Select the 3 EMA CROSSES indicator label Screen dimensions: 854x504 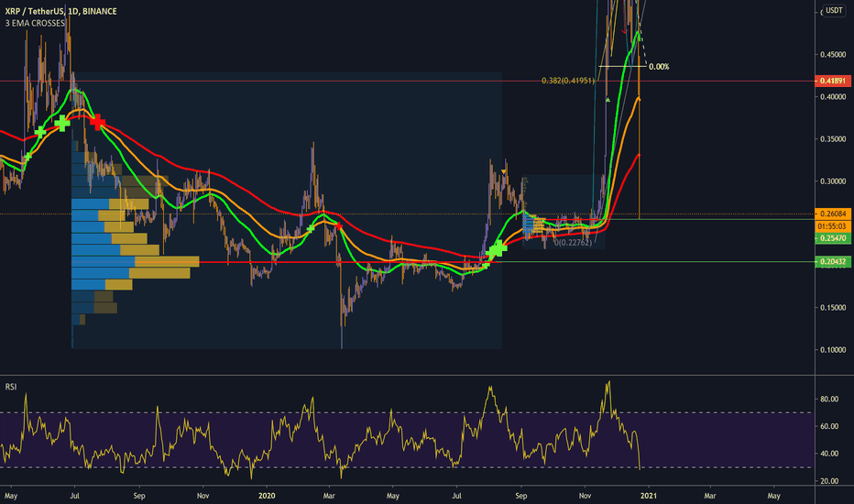(36, 23)
